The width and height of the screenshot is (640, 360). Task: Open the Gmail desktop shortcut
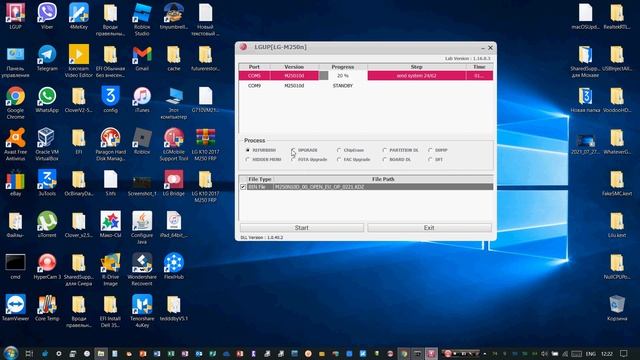142,57
